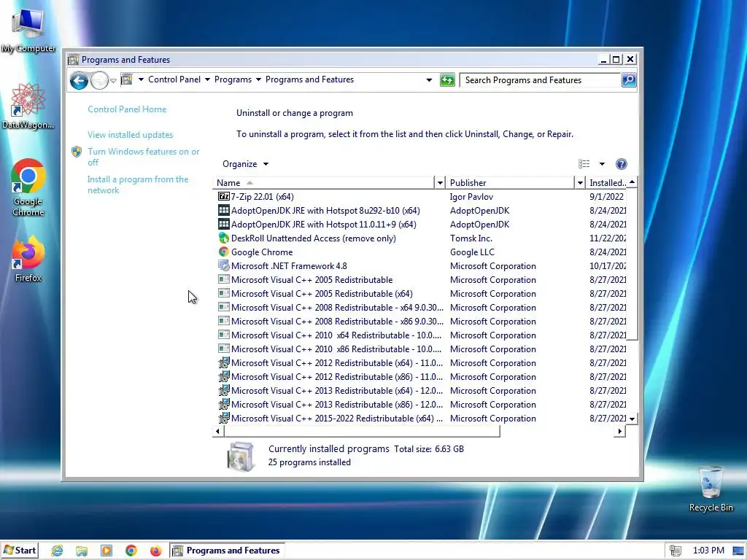Click Programs and Features taskbar button
This screenshot has height=560, width=747.
(228, 551)
